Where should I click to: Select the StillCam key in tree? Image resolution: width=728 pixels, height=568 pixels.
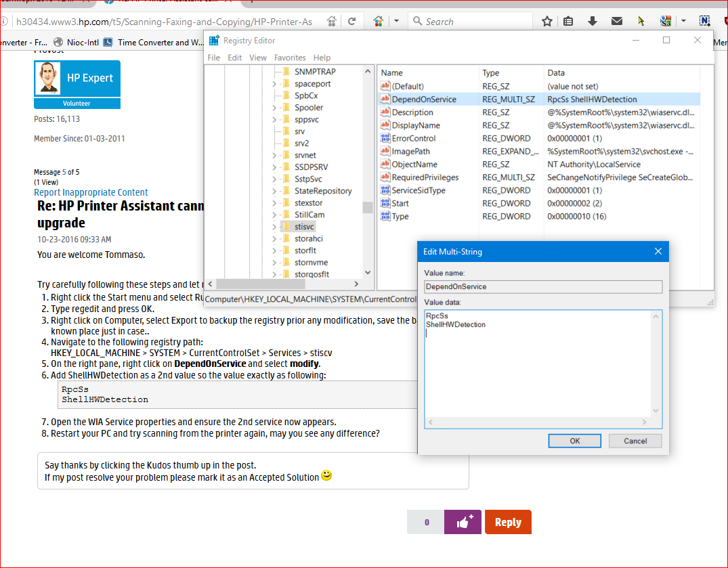(x=309, y=215)
